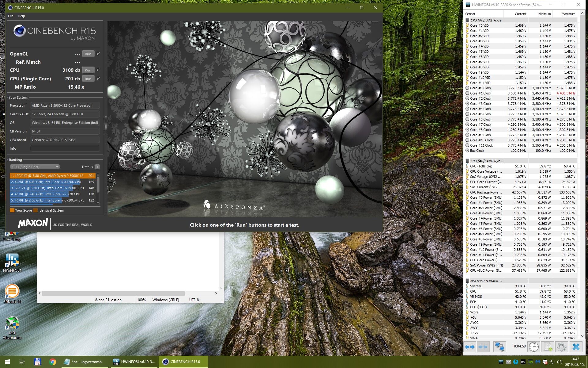Image resolution: width=588 pixels, height=368 pixels.
Task: Select the CPU Package Power sensor row
Action: pyautogui.click(x=521, y=192)
